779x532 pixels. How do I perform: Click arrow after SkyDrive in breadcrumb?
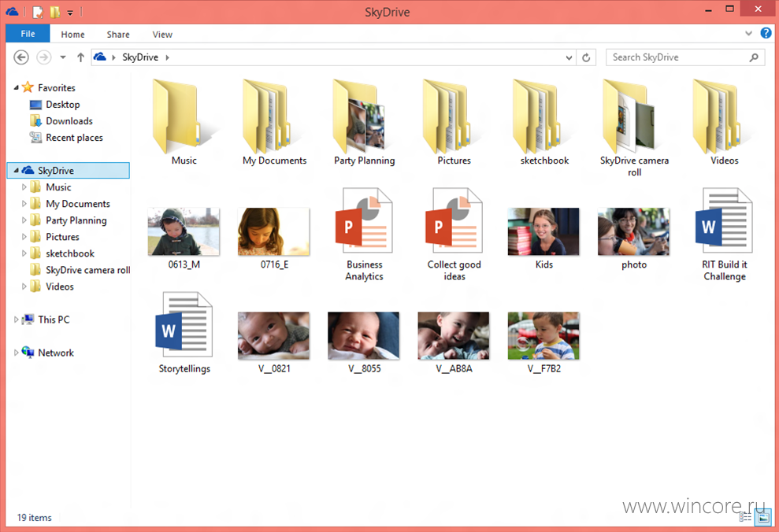(x=168, y=57)
